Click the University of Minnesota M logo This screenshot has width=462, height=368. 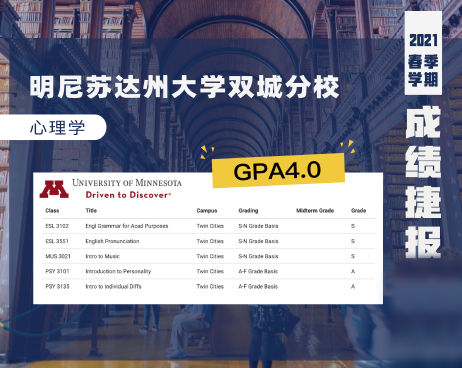(x=54, y=189)
